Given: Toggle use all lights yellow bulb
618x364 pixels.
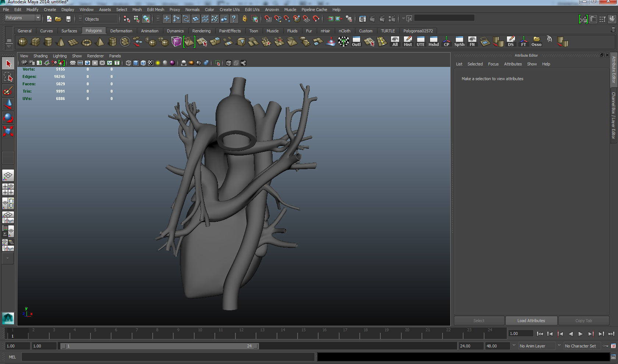Looking at the screenshot, I should [x=158, y=63].
